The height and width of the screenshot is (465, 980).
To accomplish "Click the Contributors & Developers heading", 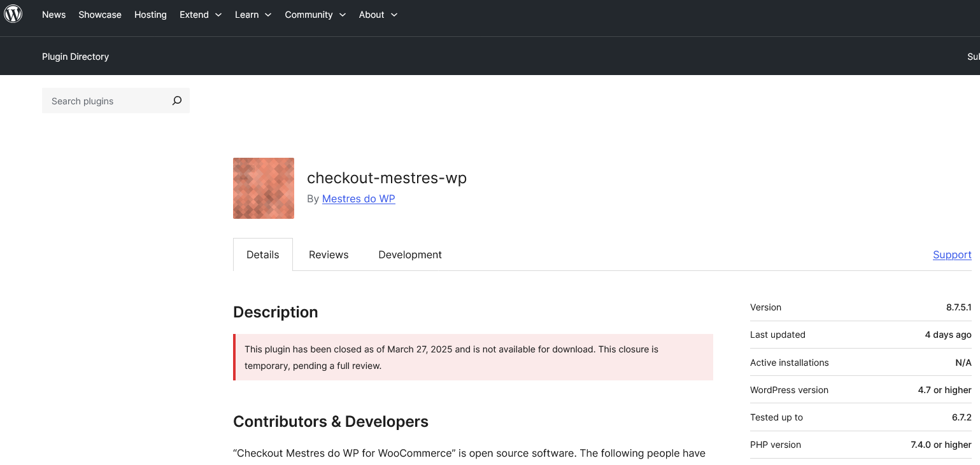I will 330,422.
